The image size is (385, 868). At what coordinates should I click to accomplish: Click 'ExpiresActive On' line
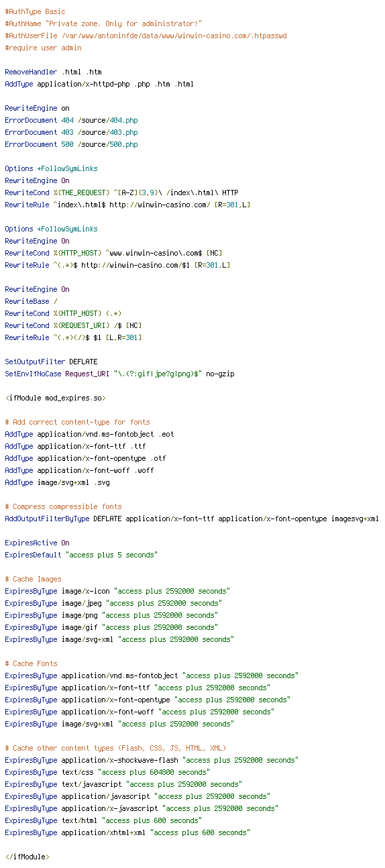click(x=37, y=543)
